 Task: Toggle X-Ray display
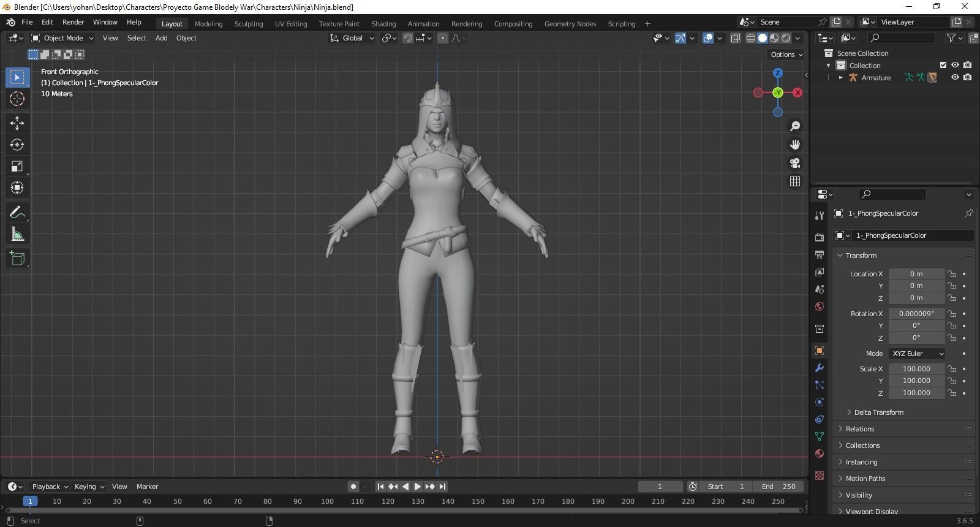(x=736, y=38)
